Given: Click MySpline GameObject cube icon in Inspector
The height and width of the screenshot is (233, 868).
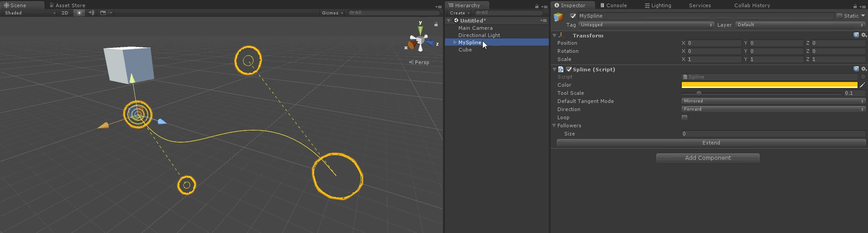Looking at the screenshot, I should point(558,17).
